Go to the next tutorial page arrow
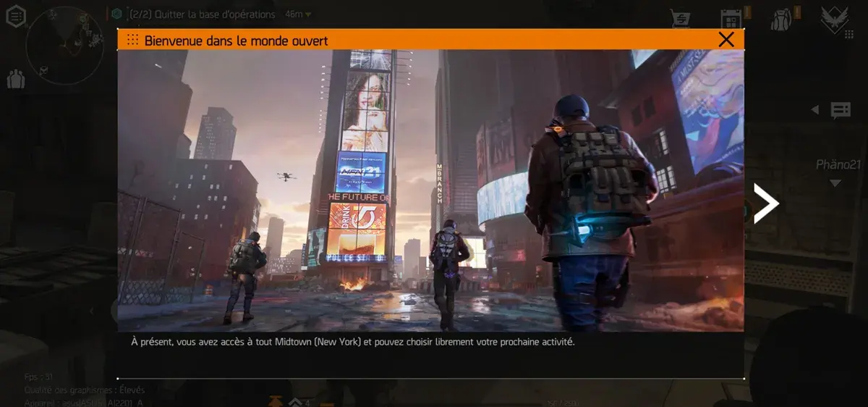868x407 pixels. (x=765, y=203)
